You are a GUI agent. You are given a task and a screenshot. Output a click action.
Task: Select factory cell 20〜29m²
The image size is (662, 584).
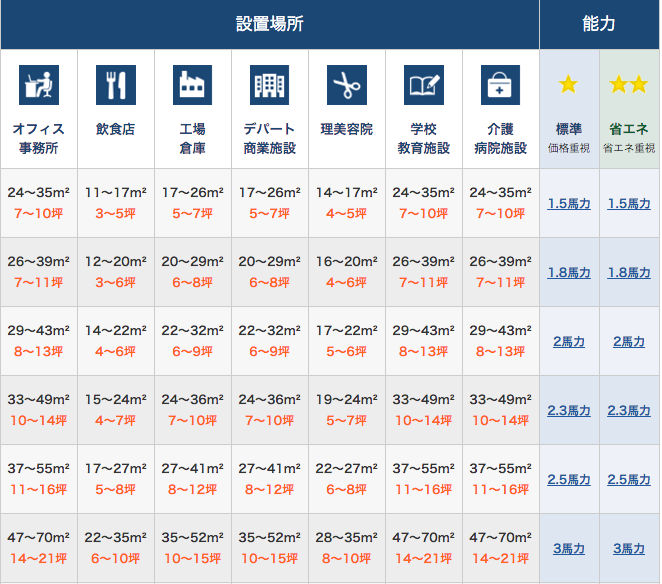pyautogui.click(x=193, y=272)
